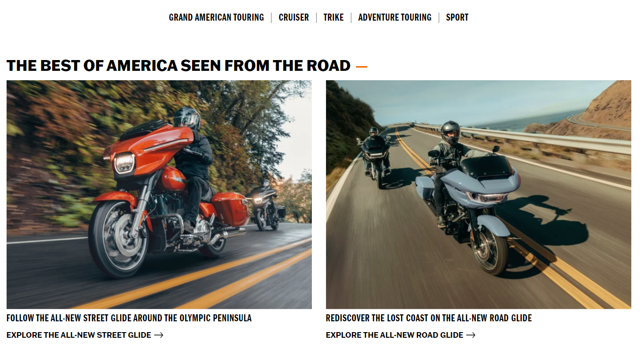The width and height of the screenshot is (644, 349).
Task: Click the arrow icon beside Explore Street Glide
Action: click(159, 335)
